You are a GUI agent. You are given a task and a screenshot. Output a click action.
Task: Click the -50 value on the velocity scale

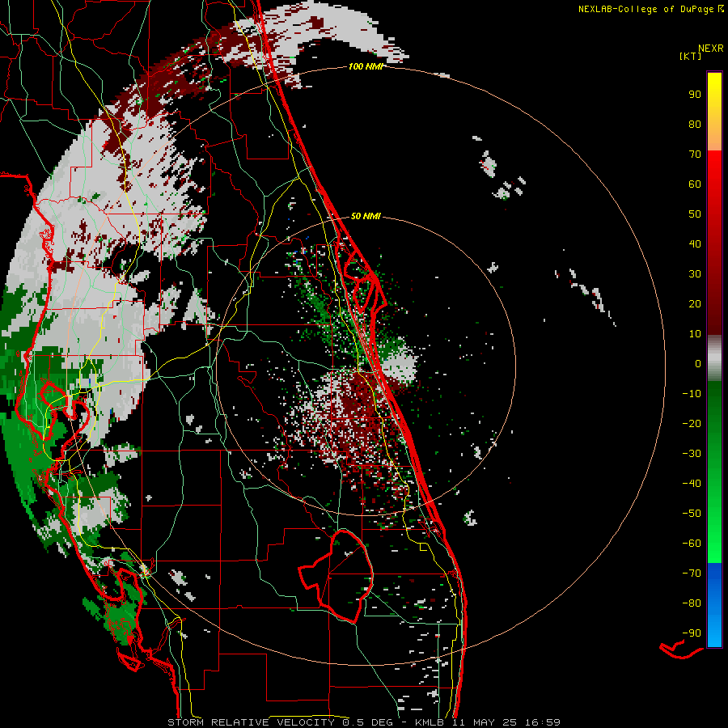pyautogui.click(x=692, y=514)
